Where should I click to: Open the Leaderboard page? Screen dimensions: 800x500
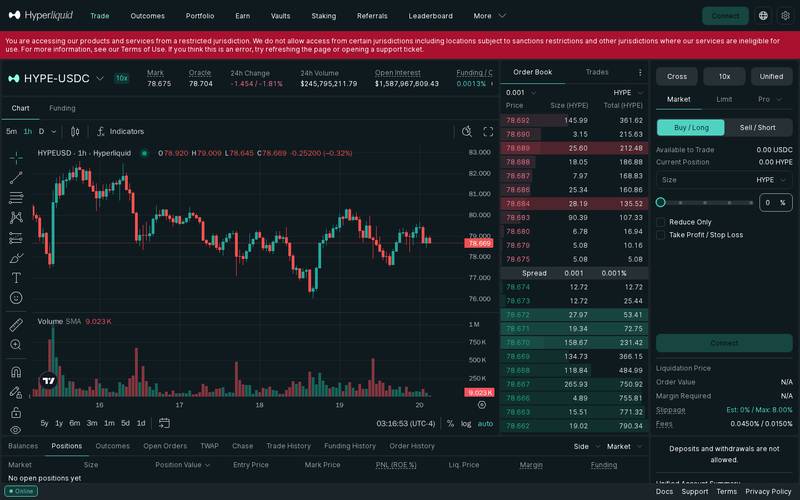point(430,16)
